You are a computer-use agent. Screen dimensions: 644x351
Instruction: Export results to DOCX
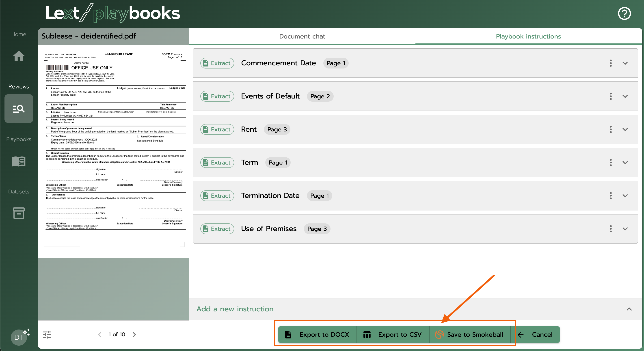[317, 334]
